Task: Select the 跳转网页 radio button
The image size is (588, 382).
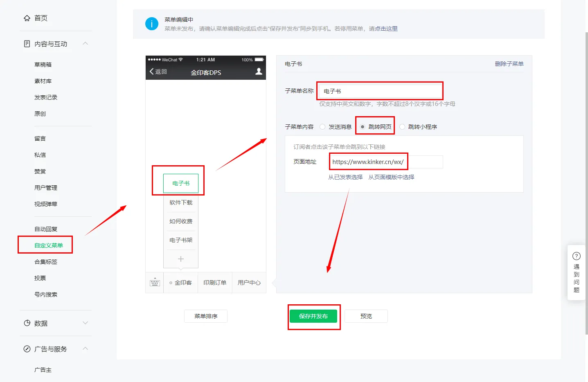Action: coord(363,127)
